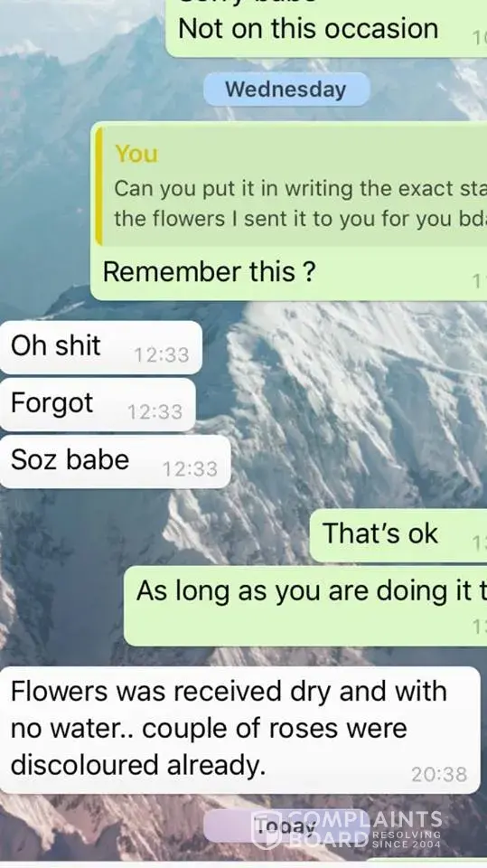Tap the Today date chip
The image size is (487, 868).
click(285, 826)
